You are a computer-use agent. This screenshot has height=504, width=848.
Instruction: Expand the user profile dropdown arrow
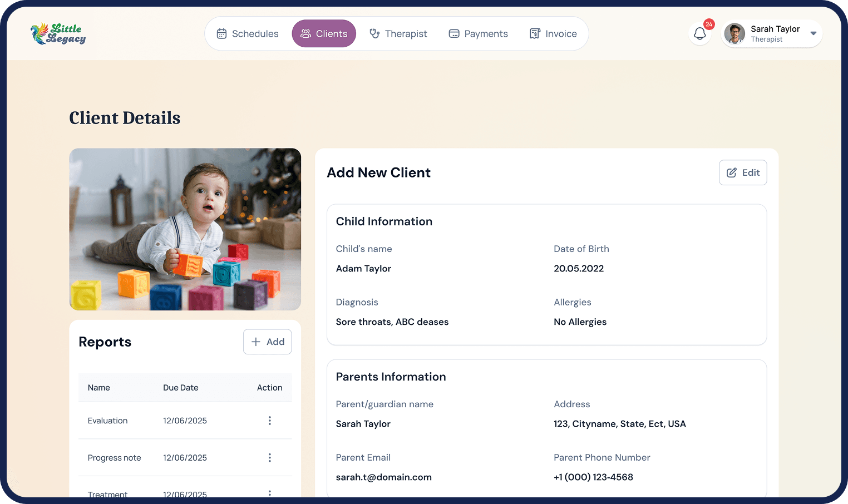click(x=813, y=34)
